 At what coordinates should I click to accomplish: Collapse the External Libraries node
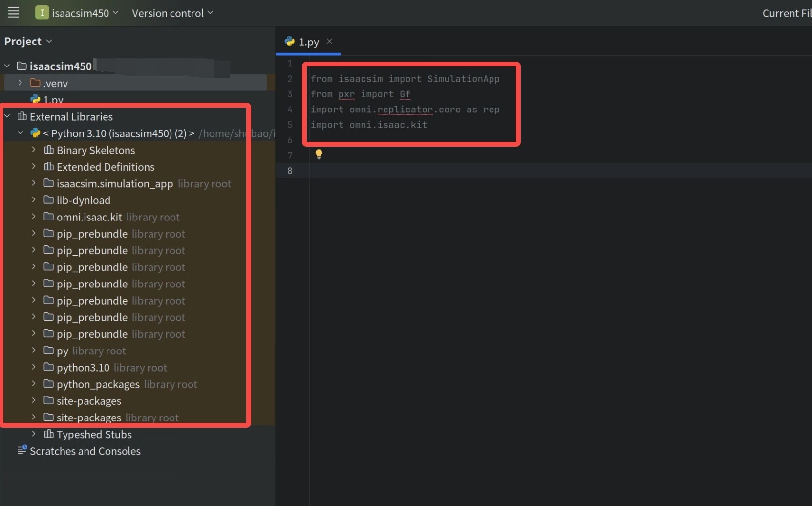(x=7, y=116)
